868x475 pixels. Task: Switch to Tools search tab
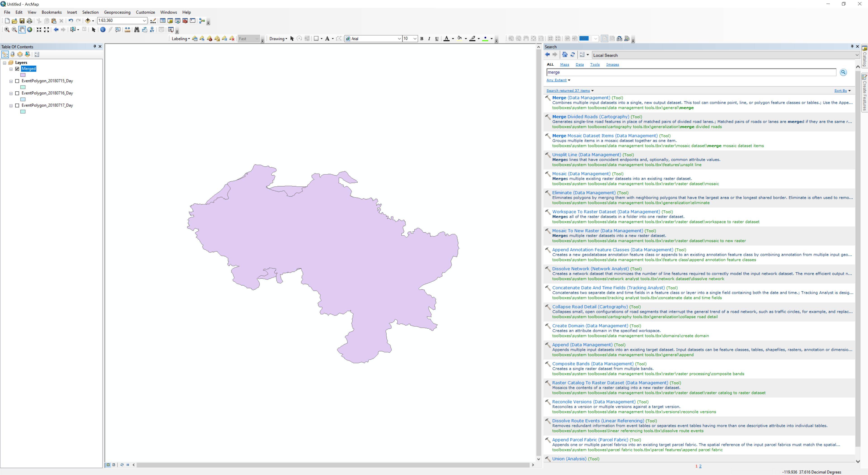595,64
